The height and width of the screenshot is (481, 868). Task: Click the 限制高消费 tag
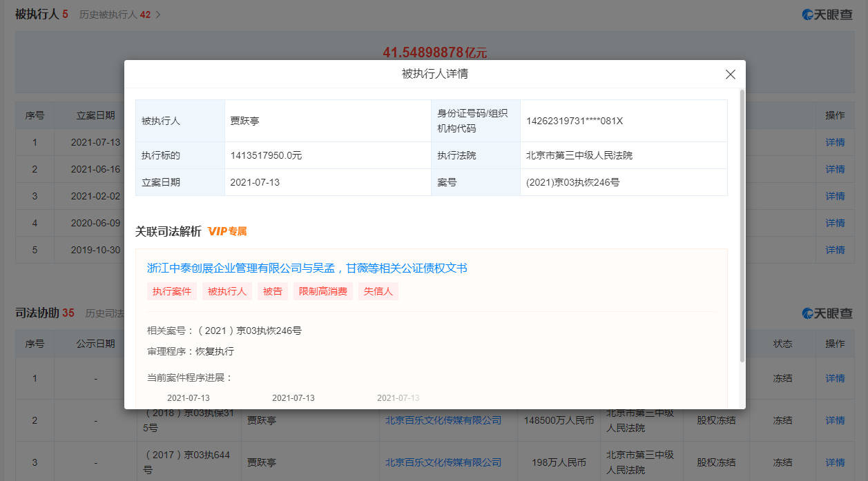pos(322,291)
